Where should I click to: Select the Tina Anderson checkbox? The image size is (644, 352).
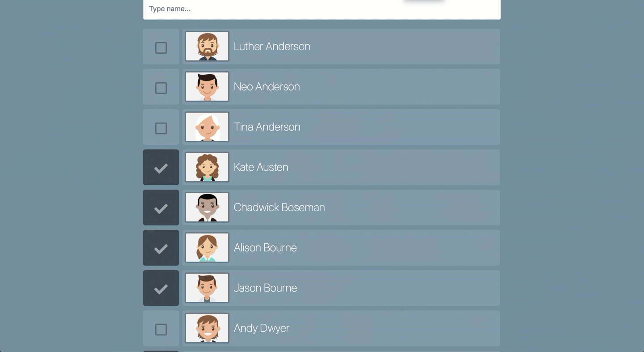[161, 128]
